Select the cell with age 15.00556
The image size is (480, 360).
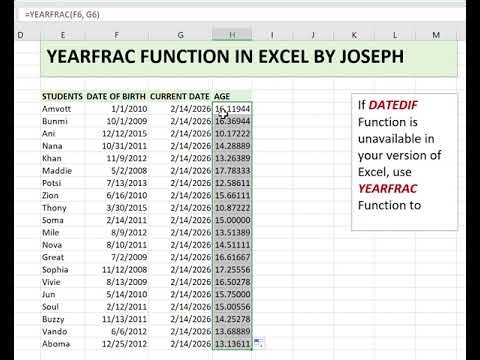[x=232, y=306]
